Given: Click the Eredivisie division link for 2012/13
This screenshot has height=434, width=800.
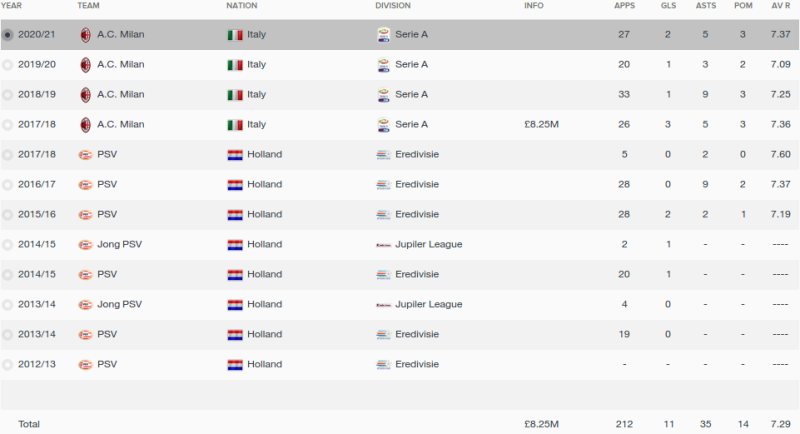Looking at the screenshot, I should coord(417,364).
